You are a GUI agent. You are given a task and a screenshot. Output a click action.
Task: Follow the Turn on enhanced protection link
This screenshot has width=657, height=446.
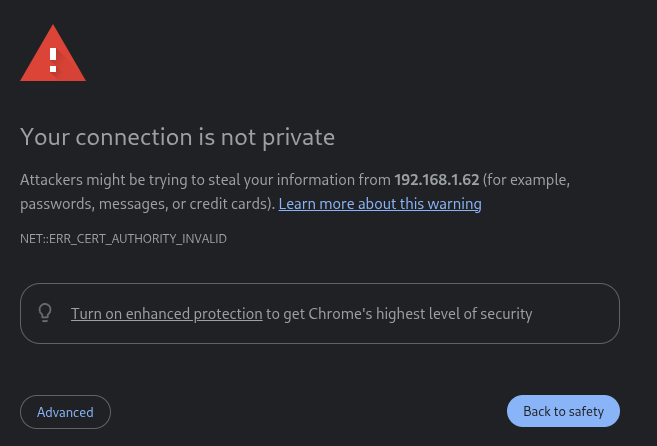166,314
